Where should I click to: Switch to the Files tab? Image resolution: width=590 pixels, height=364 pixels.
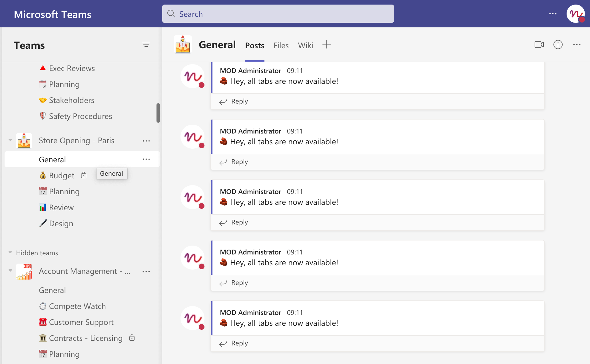click(x=281, y=46)
